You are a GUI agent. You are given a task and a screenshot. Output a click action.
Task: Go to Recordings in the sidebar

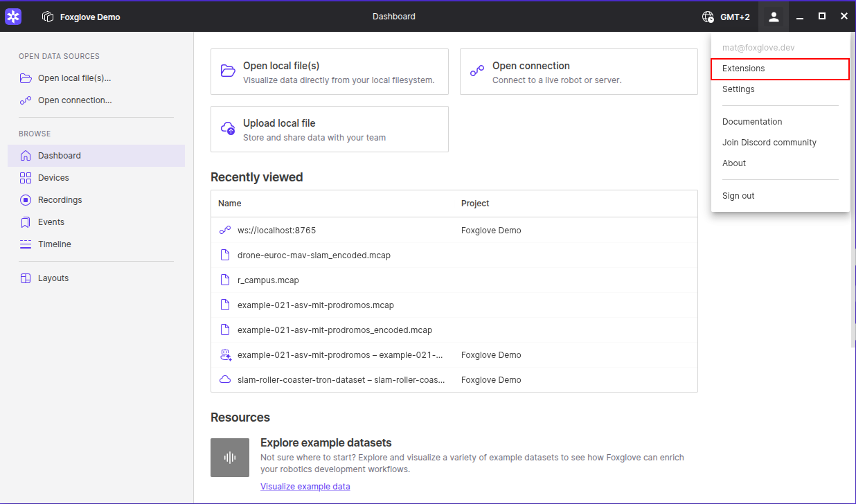60,200
